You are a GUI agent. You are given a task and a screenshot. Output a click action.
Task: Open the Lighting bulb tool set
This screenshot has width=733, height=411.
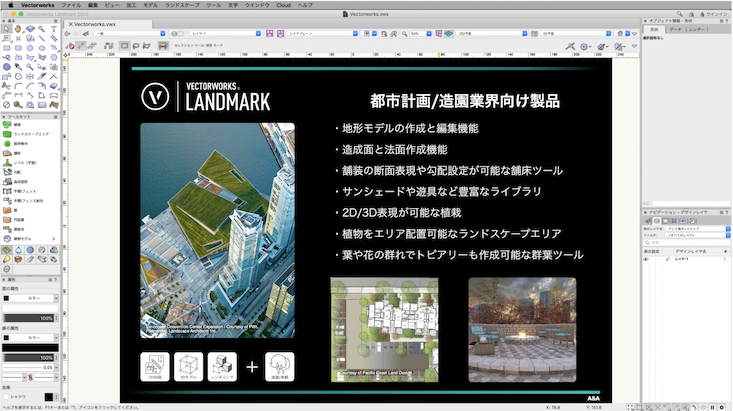[x=7, y=260]
